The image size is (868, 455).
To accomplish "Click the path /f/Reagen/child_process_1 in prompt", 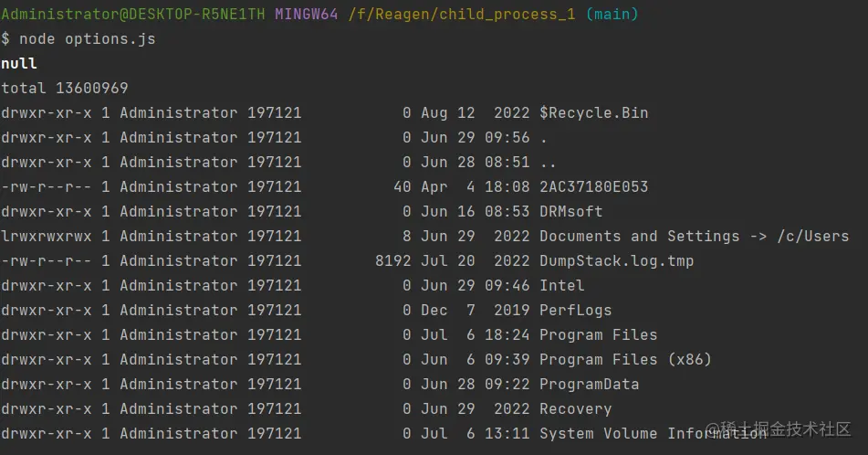I will [x=462, y=15].
